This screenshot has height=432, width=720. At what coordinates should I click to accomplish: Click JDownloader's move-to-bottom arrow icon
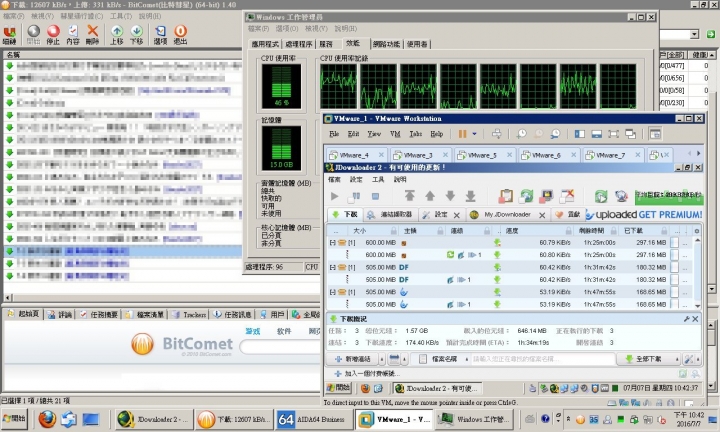pyautogui.click(x=471, y=196)
